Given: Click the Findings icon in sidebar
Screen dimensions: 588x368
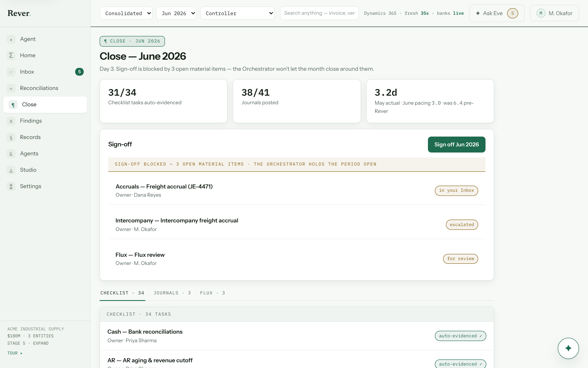Looking at the screenshot, I should coord(11,121).
